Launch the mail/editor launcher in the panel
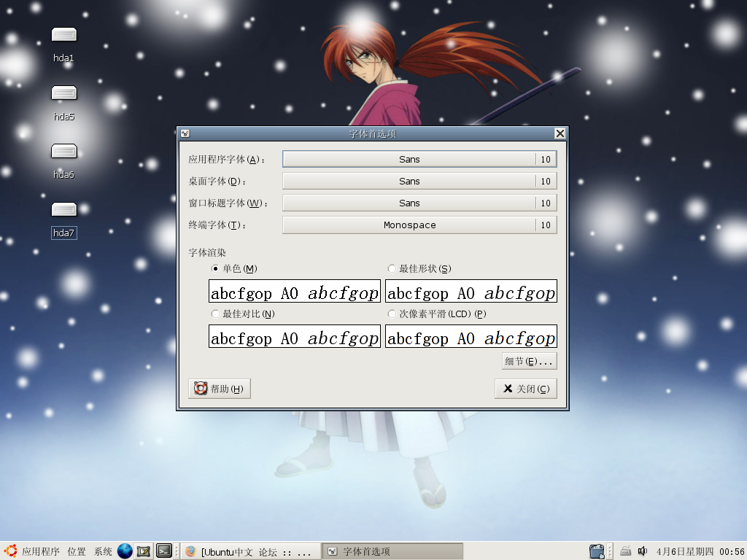Screen dimensions: 747x560 click(x=144, y=551)
